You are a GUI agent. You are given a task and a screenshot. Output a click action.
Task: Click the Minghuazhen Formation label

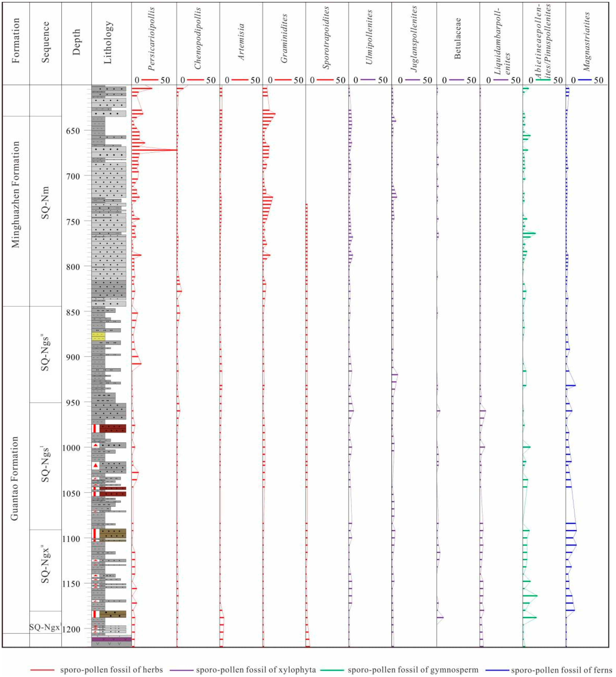pyautogui.click(x=15, y=194)
